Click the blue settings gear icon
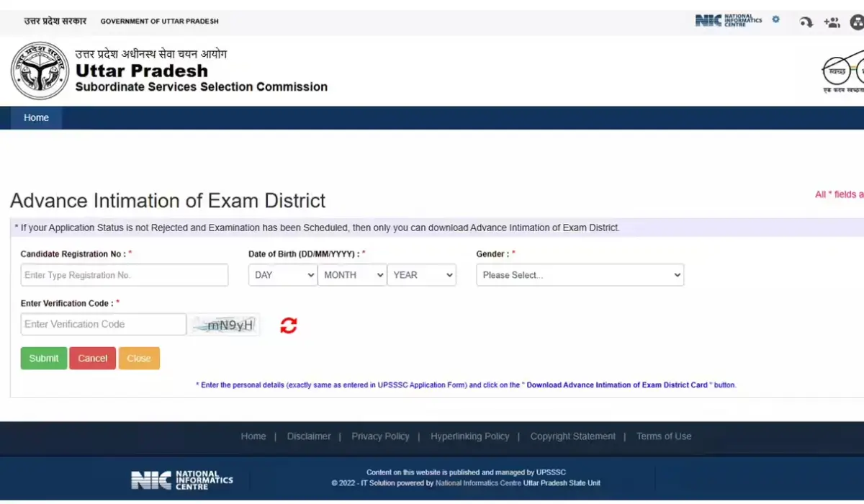864x504 pixels. pyautogui.click(x=775, y=19)
